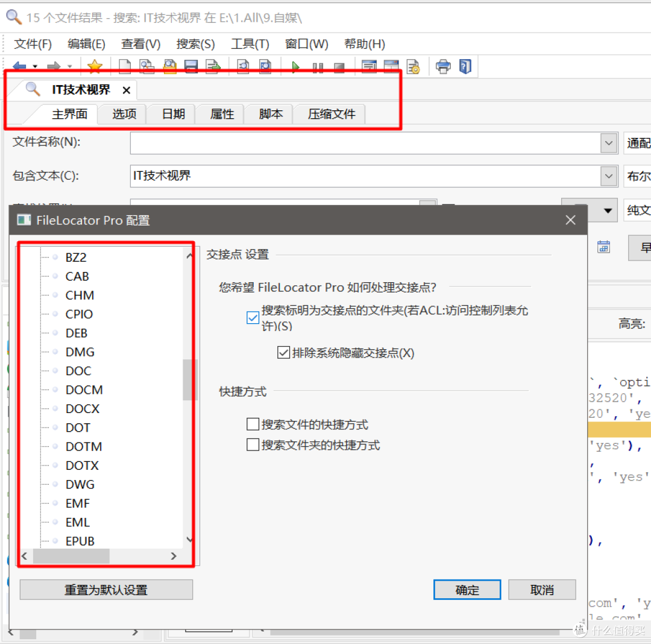Click the yellow star Favorites icon

click(95, 66)
